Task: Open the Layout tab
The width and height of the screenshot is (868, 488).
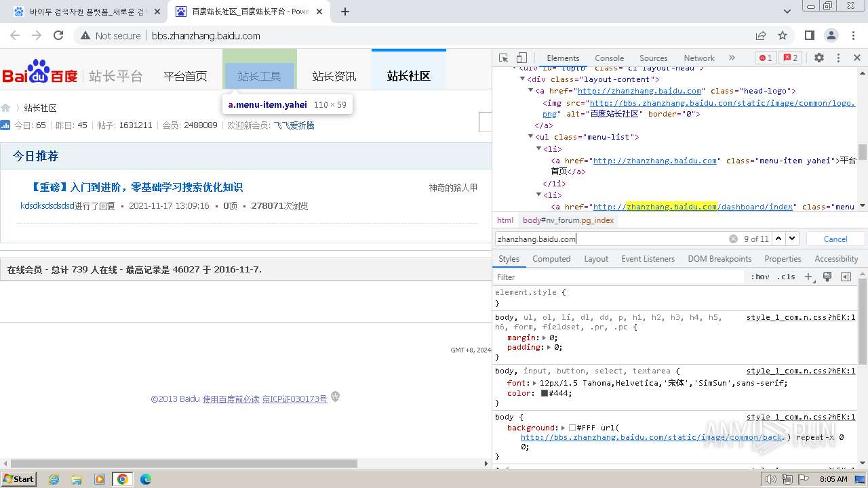Action: point(596,259)
